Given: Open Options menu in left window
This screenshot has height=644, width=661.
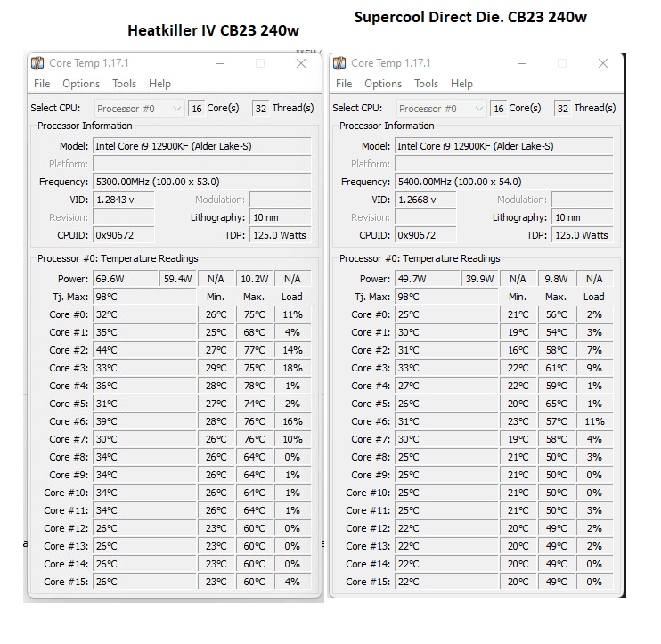Looking at the screenshot, I should click(81, 84).
